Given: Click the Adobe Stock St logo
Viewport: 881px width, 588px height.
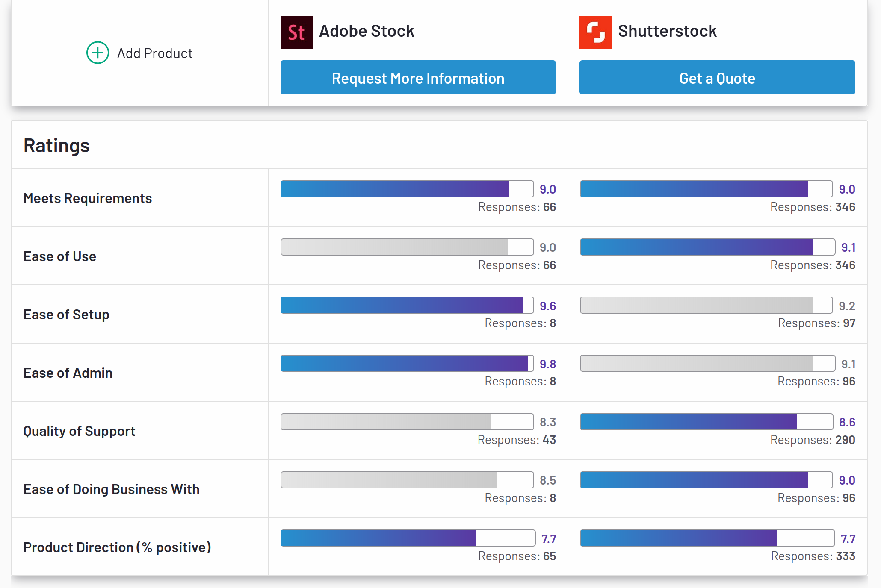Looking at the screenshot, I should pos(296,32).
